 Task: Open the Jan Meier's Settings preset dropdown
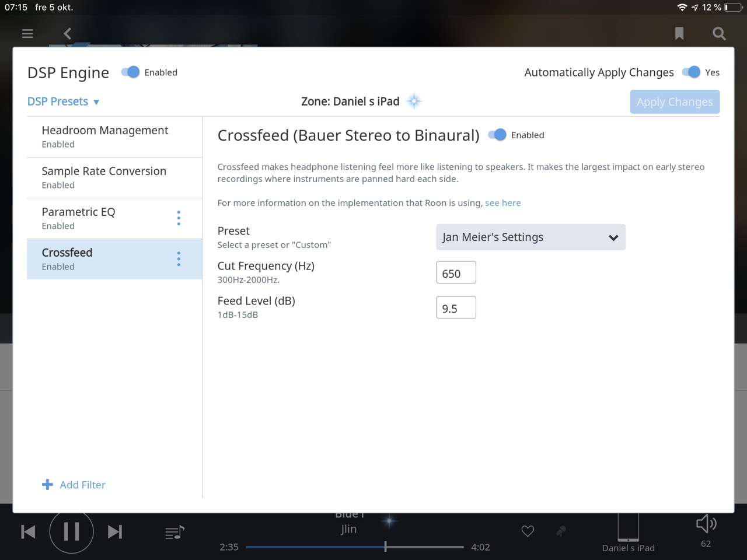pyautogui.click(x=530, y=237)
